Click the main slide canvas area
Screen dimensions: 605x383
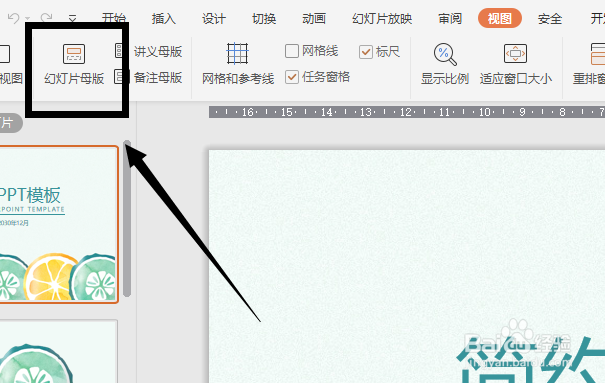[407, 266]
